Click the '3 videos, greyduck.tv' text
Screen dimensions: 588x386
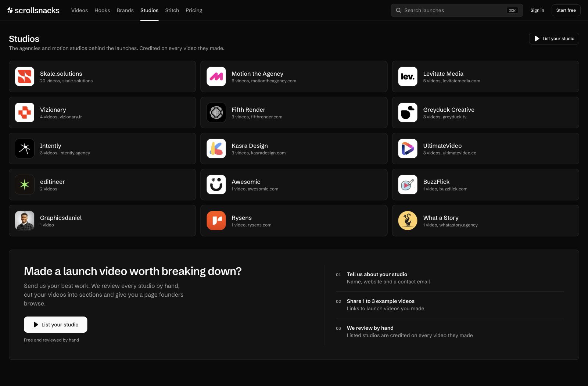(445, 117)
